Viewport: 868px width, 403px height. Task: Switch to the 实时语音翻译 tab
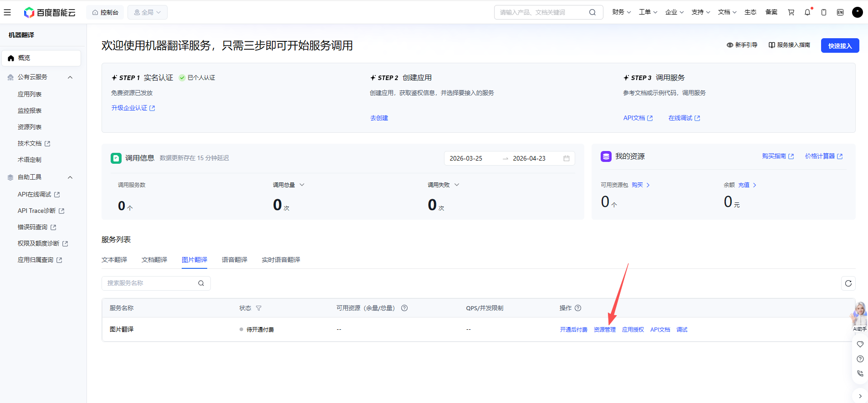coord(281,260)
